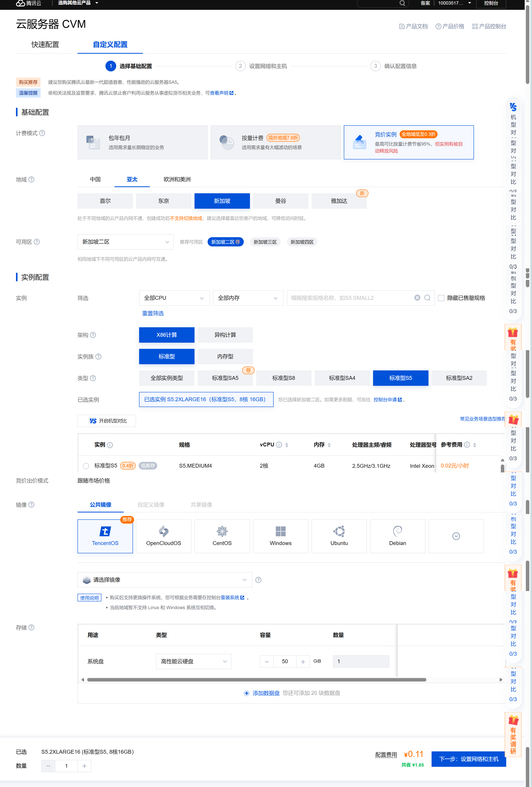Viewport: 532px width, 787px height.
Task: Select 包年包月 billing mode card
Action: point(142,142)
